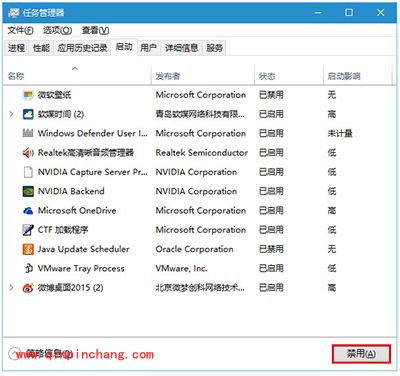
Task: Expand the 微博桌面2015 (2) group
Action: pos(11,287)
